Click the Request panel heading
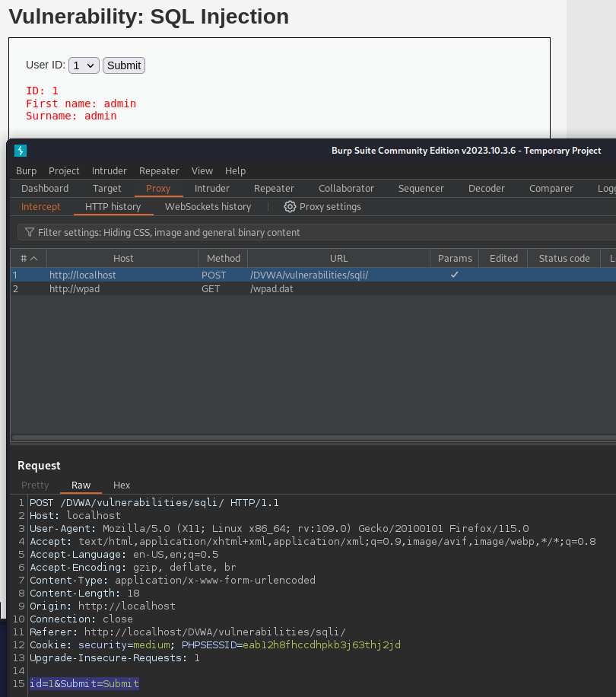This screenshot has width=616, height=697. point(39,466)
